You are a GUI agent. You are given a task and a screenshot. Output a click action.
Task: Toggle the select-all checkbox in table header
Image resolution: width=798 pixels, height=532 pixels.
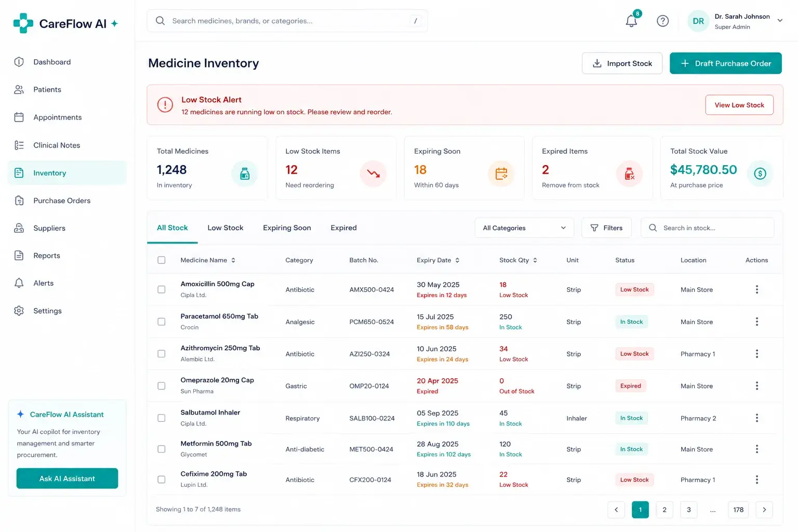pyautogui.click(x=162, y=260)
